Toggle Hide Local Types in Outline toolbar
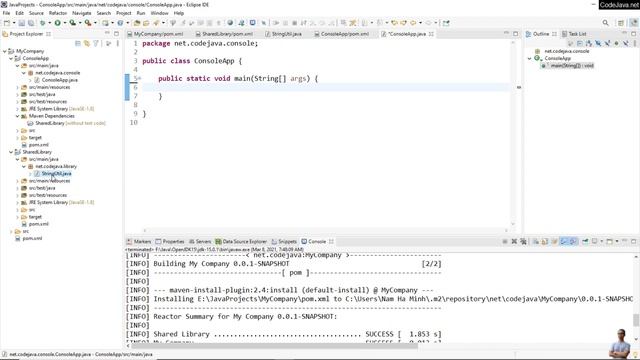This screenshot has height=360, width=640. tap(625, 43)
